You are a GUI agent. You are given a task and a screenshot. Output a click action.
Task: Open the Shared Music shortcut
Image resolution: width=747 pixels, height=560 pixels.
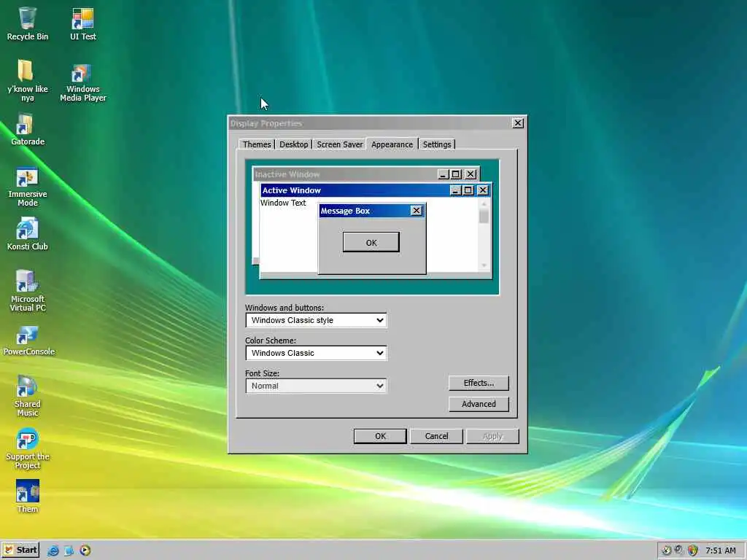(27, 396)
